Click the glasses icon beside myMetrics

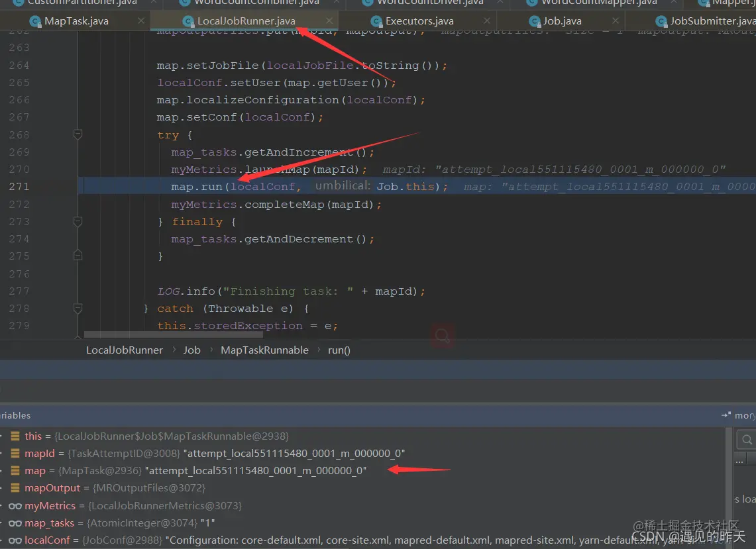tap(15, 506)
